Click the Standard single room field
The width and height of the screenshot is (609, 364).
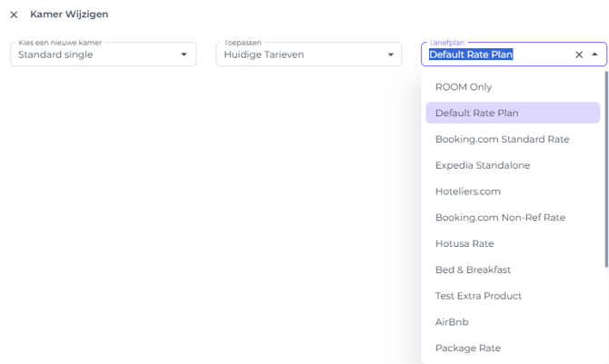[91, 54]
